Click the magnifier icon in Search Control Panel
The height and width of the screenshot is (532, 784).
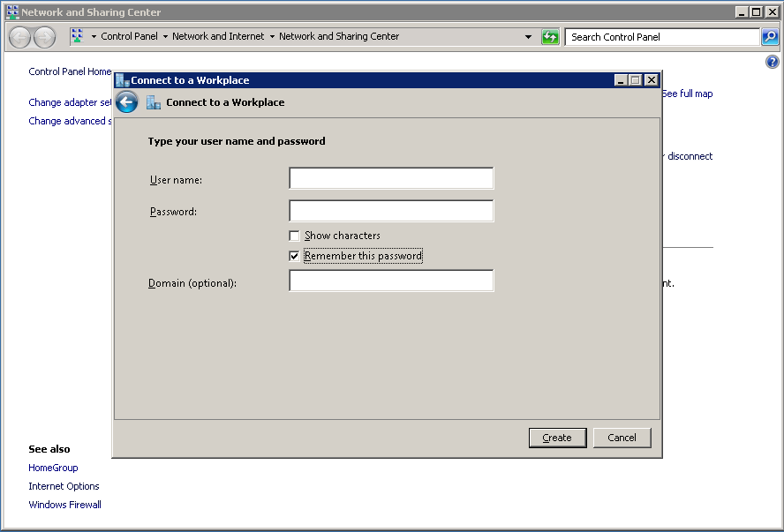770,37
